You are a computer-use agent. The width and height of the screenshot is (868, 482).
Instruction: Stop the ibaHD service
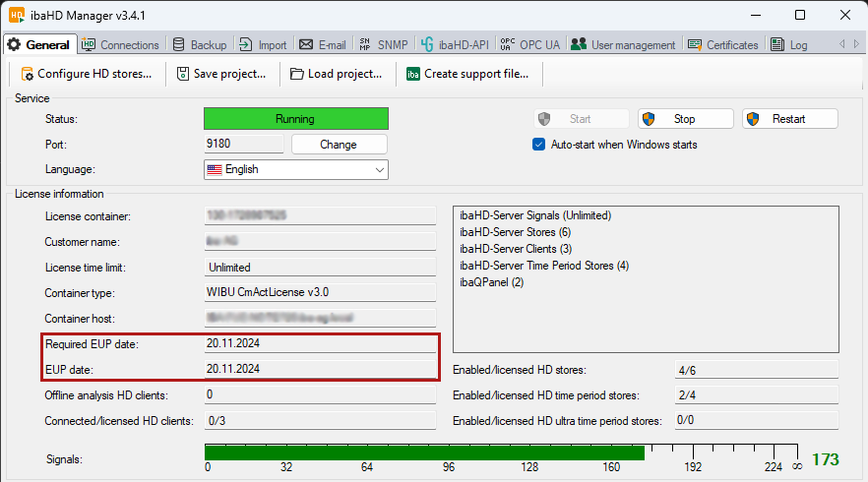click(685, 119)
